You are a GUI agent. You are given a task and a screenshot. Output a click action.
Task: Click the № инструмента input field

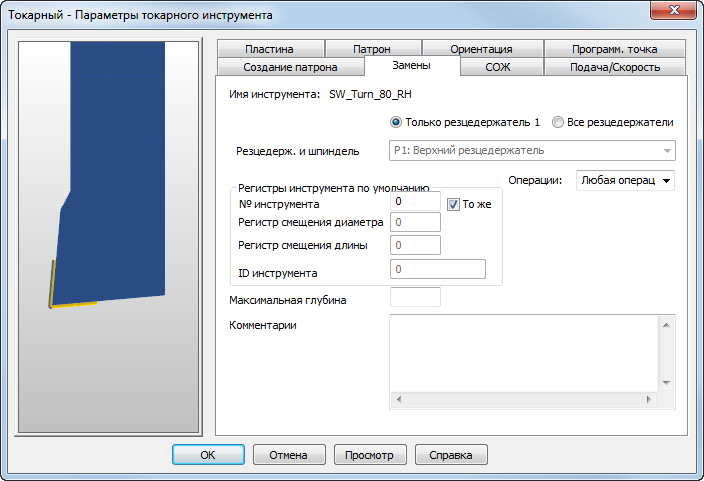pyautogui.click(x=415, y=201)
